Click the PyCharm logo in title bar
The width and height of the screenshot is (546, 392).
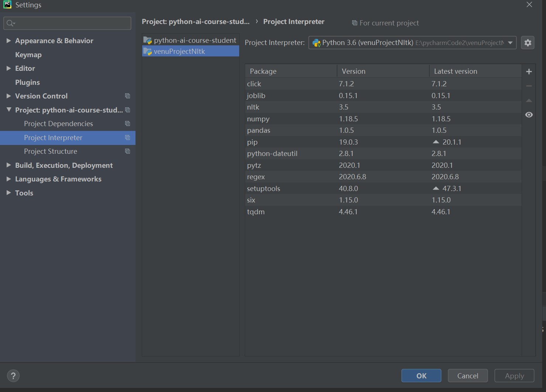pos(7,4)
